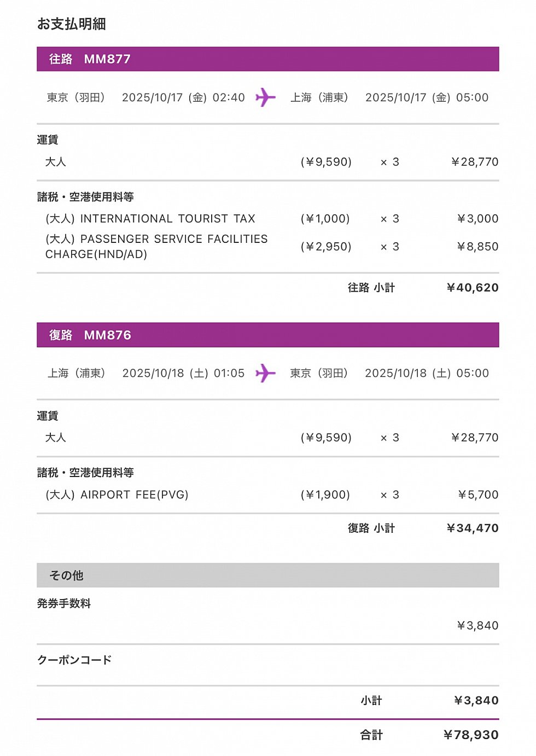536x756 pixels.
Task: Click return departure time 01:05
Action: point(229,373)
